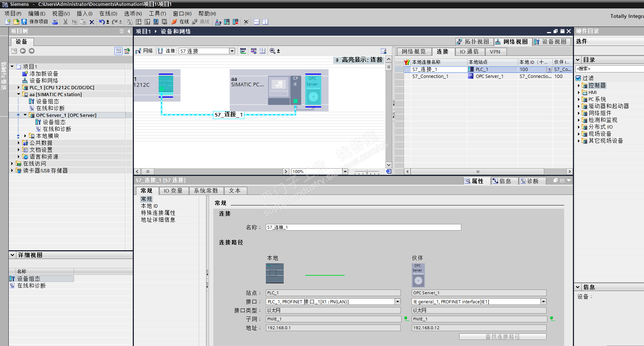Select the OPC Server module in aa station
644x346 pixels.
[x=313, y=90]
